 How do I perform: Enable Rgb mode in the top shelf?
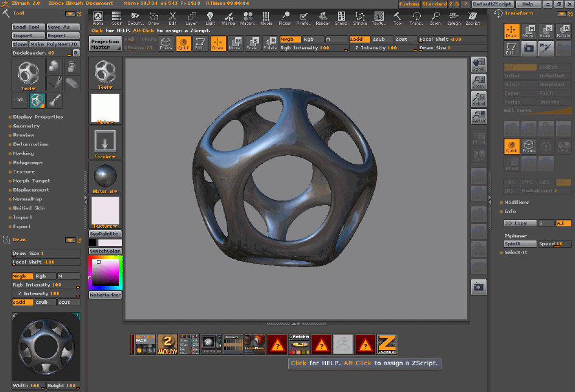pyautogui.click(x=312, y=39)
